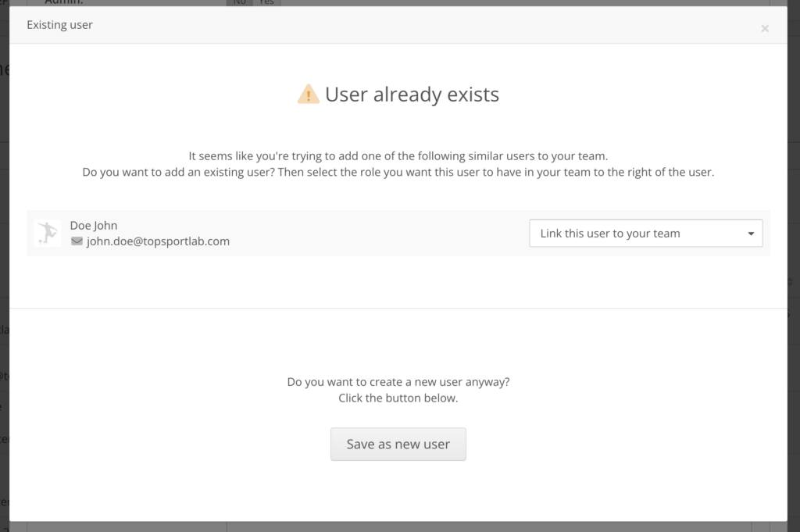Click the 'Existing user' dialog title
Image resolution: width=800 pixels, height=532 pixels.
tap(59, 24)
